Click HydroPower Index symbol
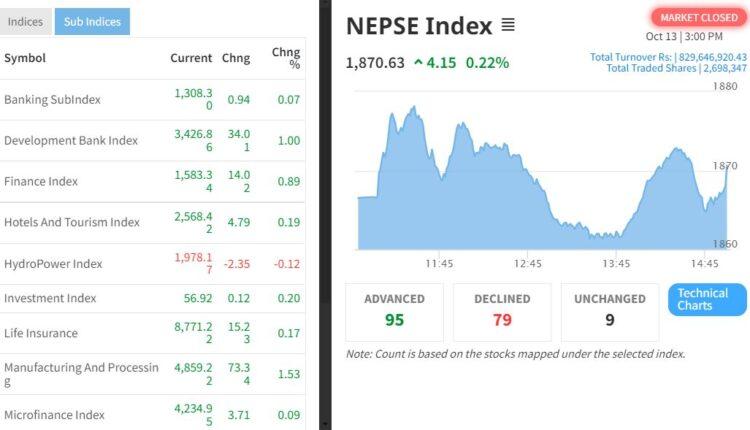The image size is (750, 430). coord(53,264)
